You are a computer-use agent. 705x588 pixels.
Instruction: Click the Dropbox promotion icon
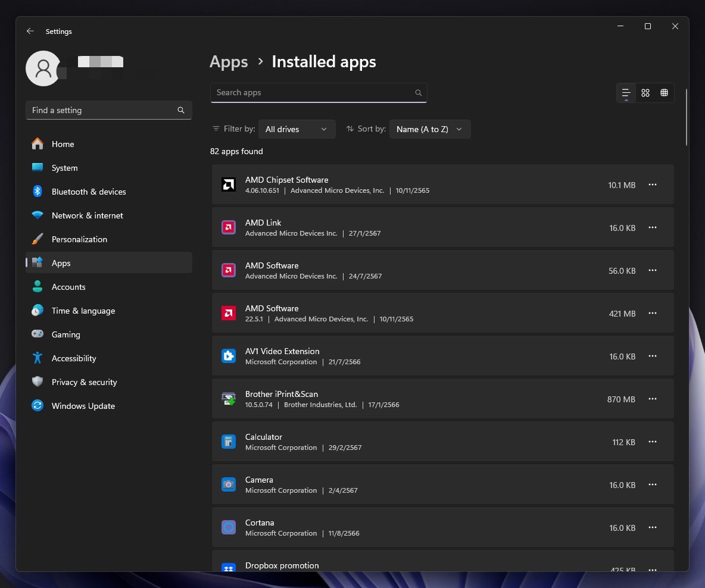(x=229, y=567)
